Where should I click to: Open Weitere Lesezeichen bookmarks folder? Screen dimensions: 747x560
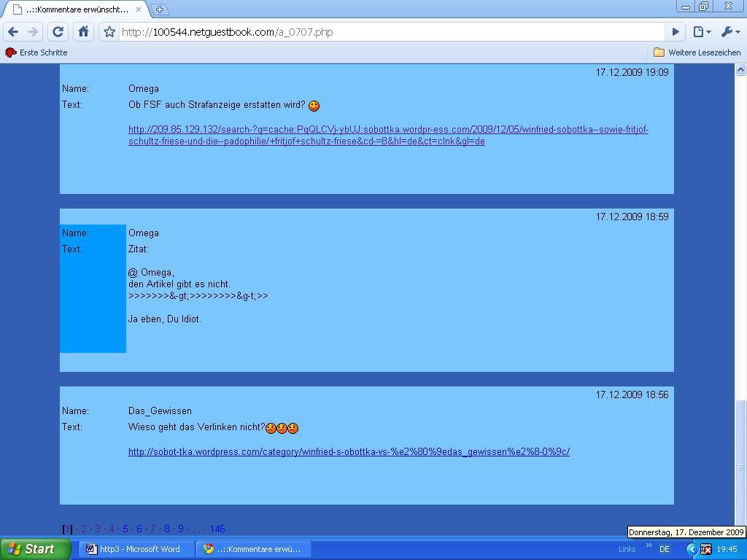(x=697, y=52)
